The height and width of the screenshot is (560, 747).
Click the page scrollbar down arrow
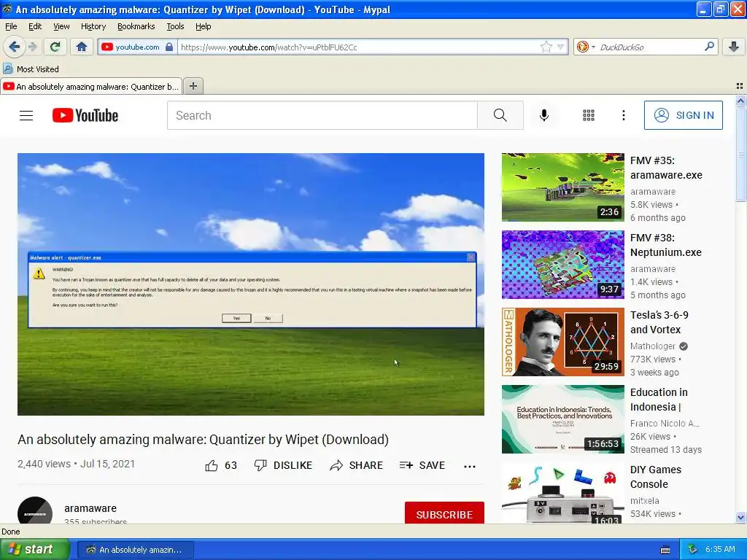[x=740, y=517]
